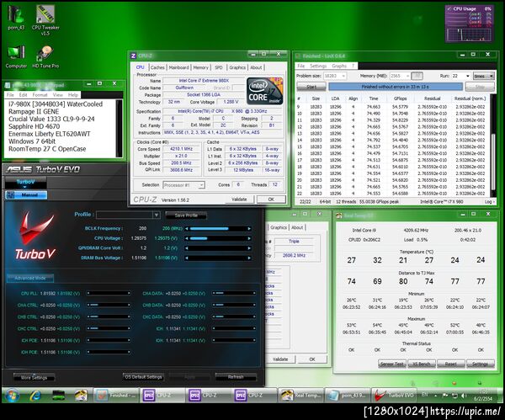505x420 pixels.
Task: Click the Windows Start orb
Action: pos(12,396)
